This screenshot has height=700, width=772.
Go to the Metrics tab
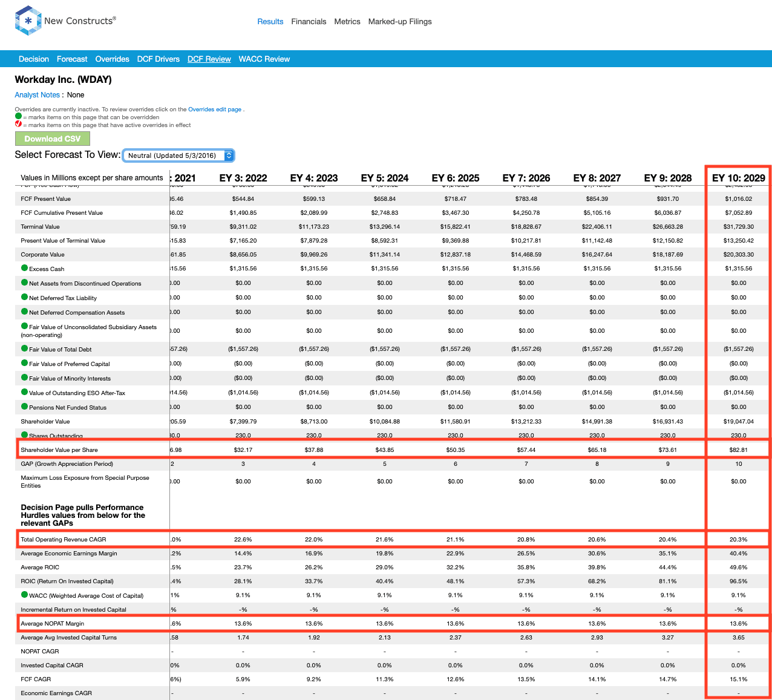[347, 21]
